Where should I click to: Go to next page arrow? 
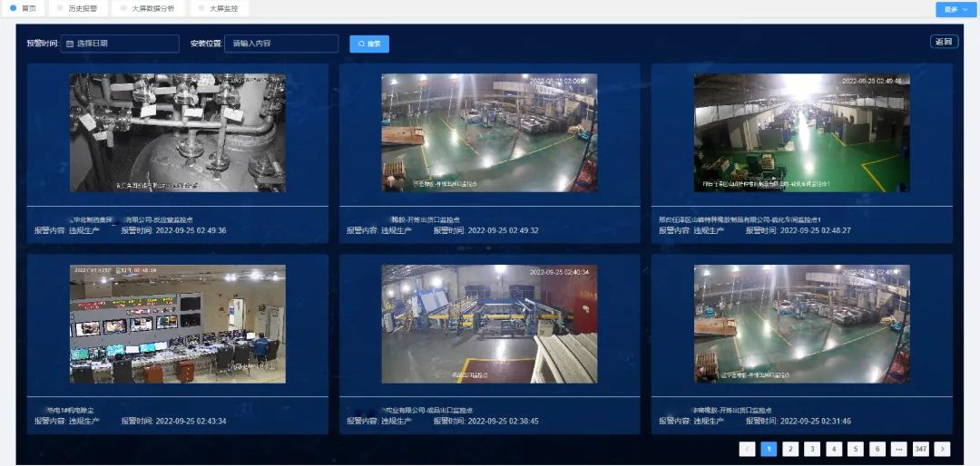[x=943, y=449]
